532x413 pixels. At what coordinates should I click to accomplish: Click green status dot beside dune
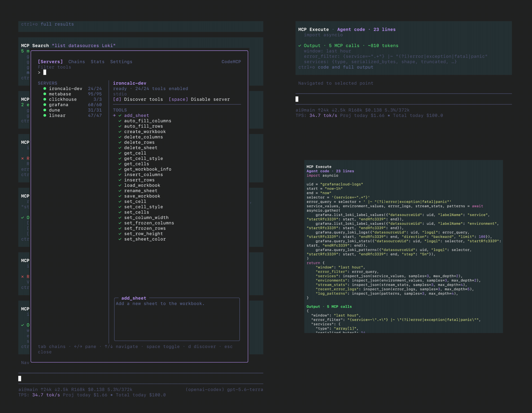coord(45,110)
